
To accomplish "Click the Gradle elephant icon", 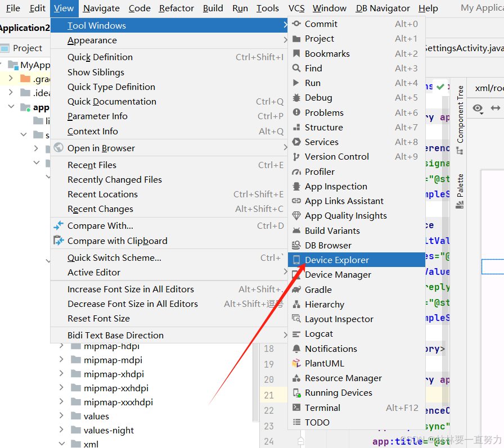I will 296,289.
